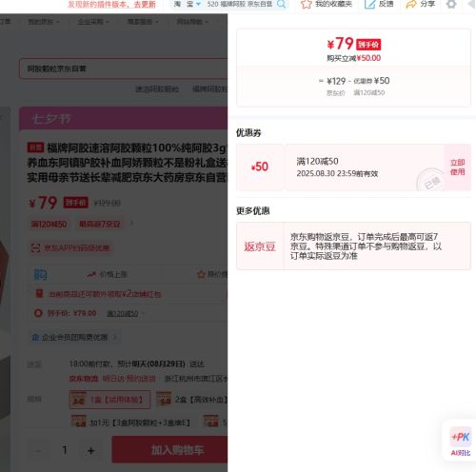Click the 2025.08.30 23:59前有效 coupon text
This screenshot has height=472, width=476.
point(337,173)
